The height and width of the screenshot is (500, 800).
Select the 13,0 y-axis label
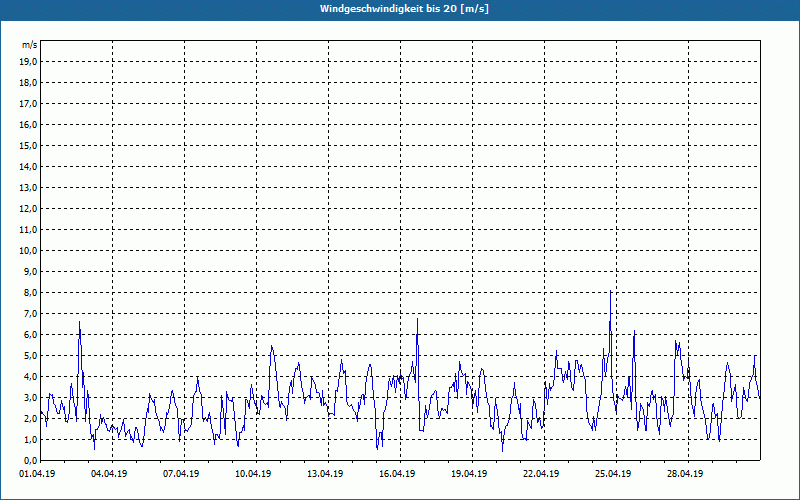tap(28, 188)
